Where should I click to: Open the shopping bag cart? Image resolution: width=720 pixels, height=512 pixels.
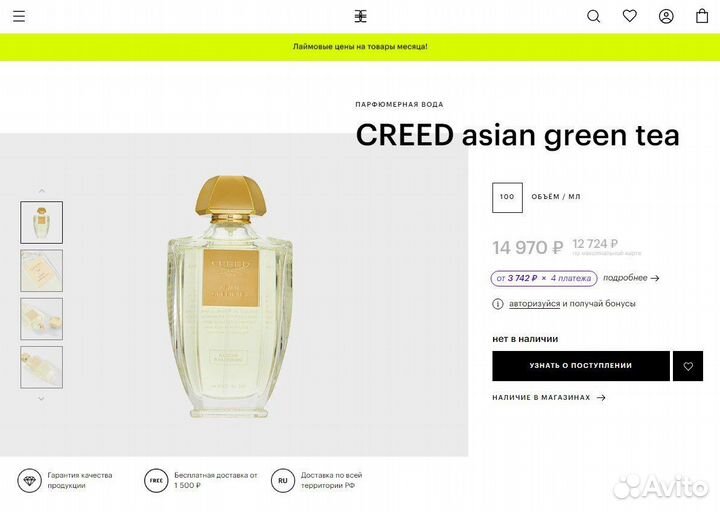pos(702,16)
